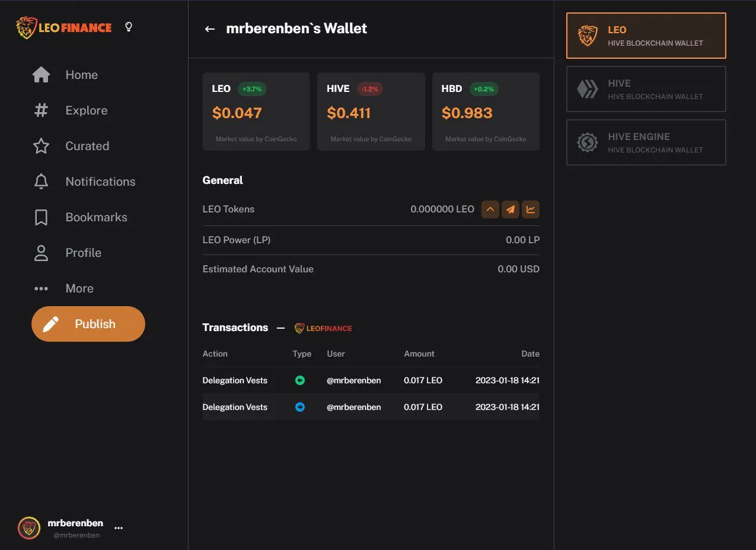756x550 pixels.
Task: Click the 0.000000 LEO balance value
Action: [x=442, y=209]
